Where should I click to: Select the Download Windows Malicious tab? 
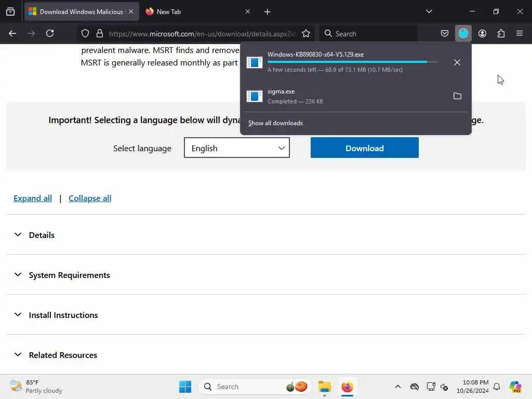click(82, 12)
